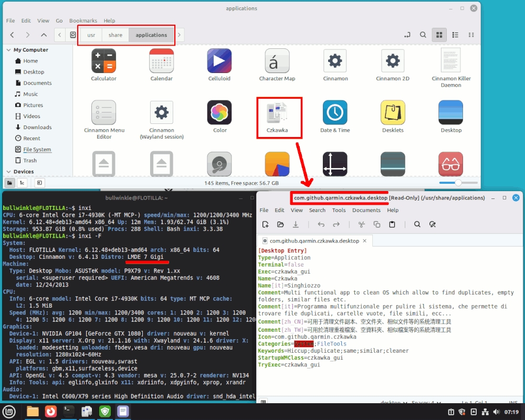Open text editor Search menu
Viewport: 525px width, 420px height.
pyautogui.click(x=317, y=210)
